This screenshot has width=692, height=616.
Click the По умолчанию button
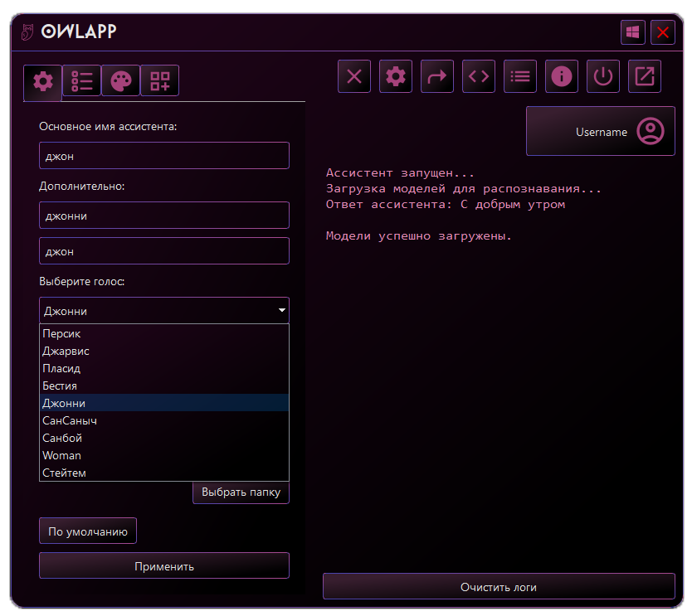(x=88, y=531)
